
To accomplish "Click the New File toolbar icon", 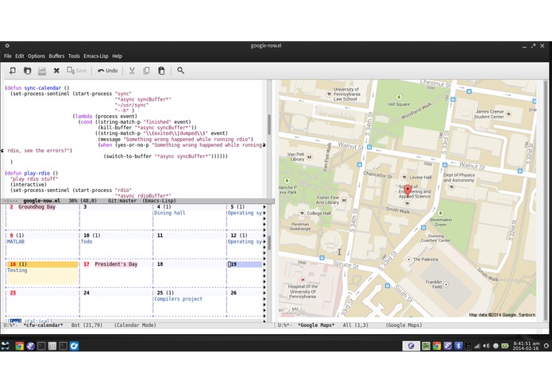I will click(x=13, y=71).
